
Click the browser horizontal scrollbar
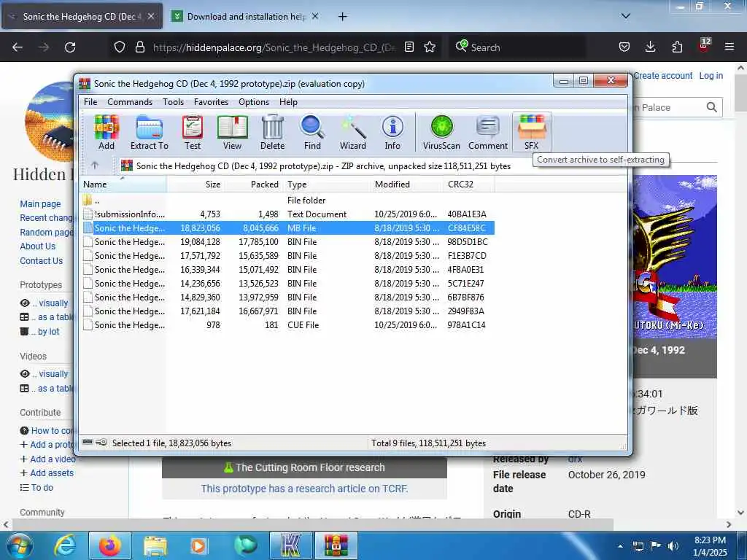(312, 524)
